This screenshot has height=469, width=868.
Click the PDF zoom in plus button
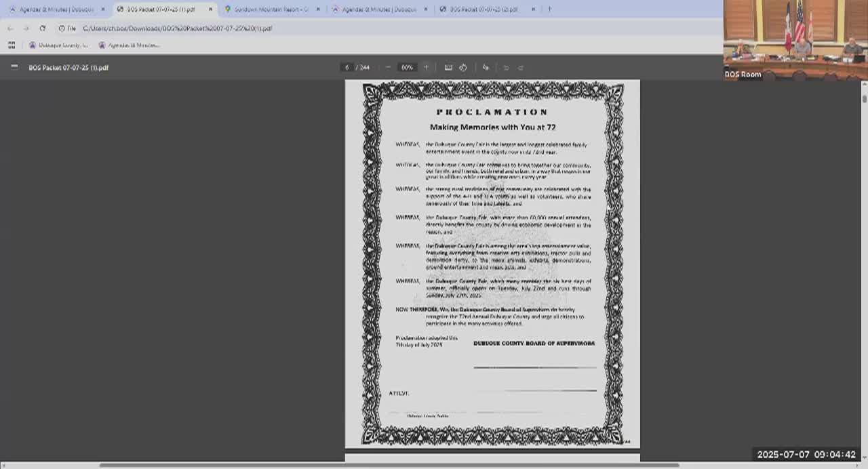426,67
